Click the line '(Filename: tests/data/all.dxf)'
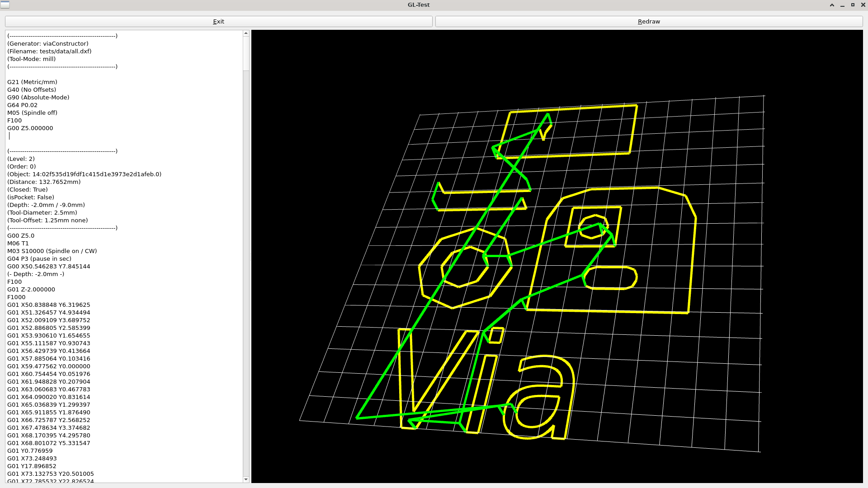 (x=49, y=52)
